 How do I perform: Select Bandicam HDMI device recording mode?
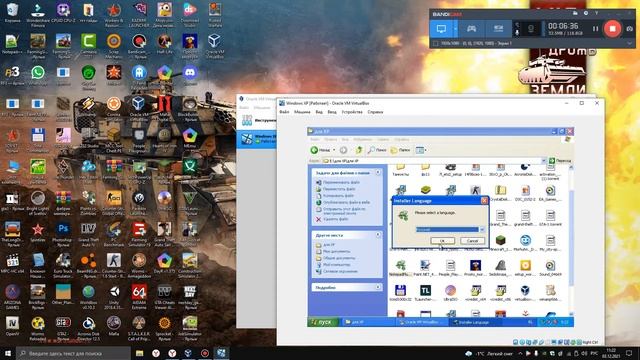coord(498,29)
